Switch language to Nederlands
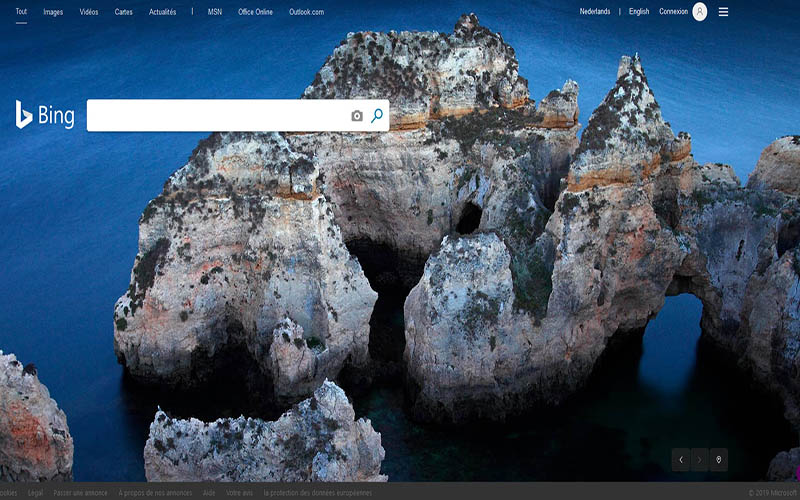Image resolution: width=800 pixels, height=500 pixels. (x=594, y=11)
